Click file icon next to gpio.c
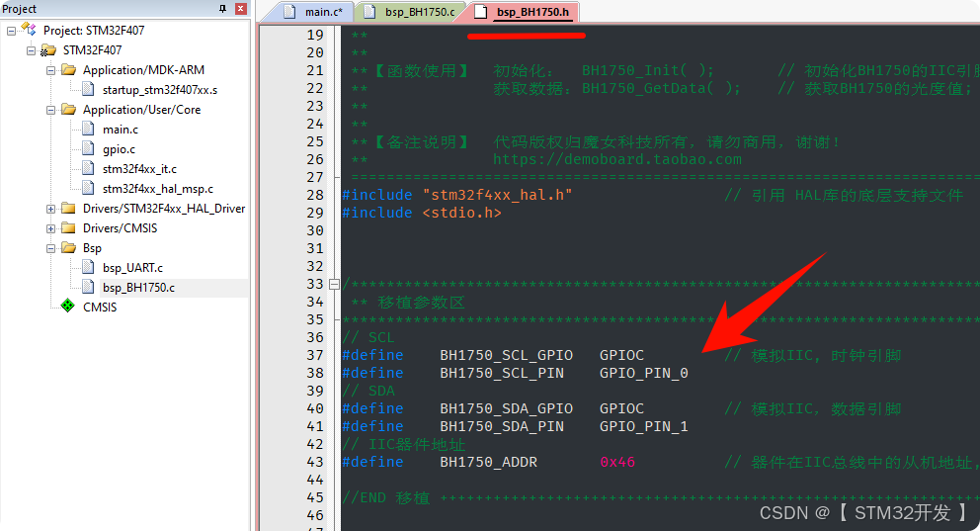The image size is (980, 531). coord(89,149)
